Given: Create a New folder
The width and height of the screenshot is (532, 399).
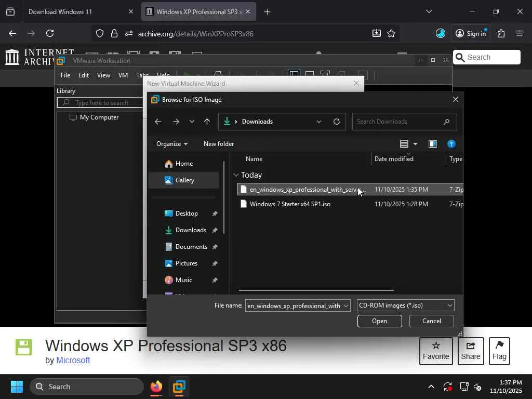Looking at the screenshot, I should point(219,144).
